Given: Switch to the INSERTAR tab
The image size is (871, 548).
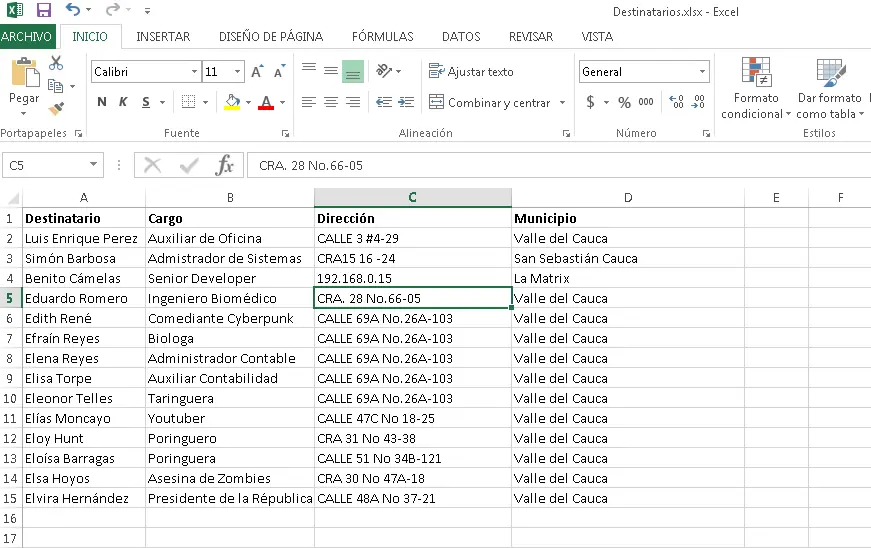Looking at the screenshot, I should point(163,37).
